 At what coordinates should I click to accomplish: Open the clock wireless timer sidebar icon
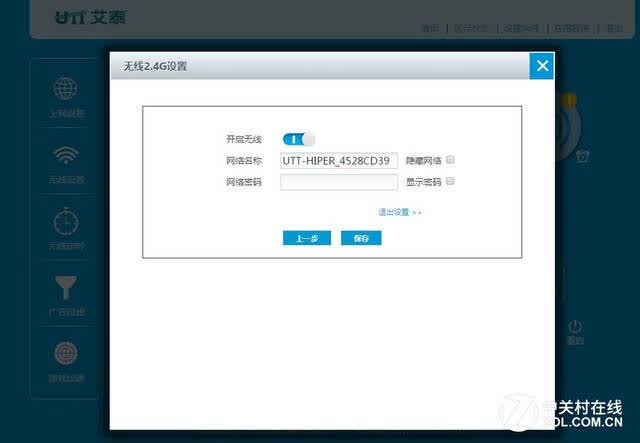click(x=66, y=222)
